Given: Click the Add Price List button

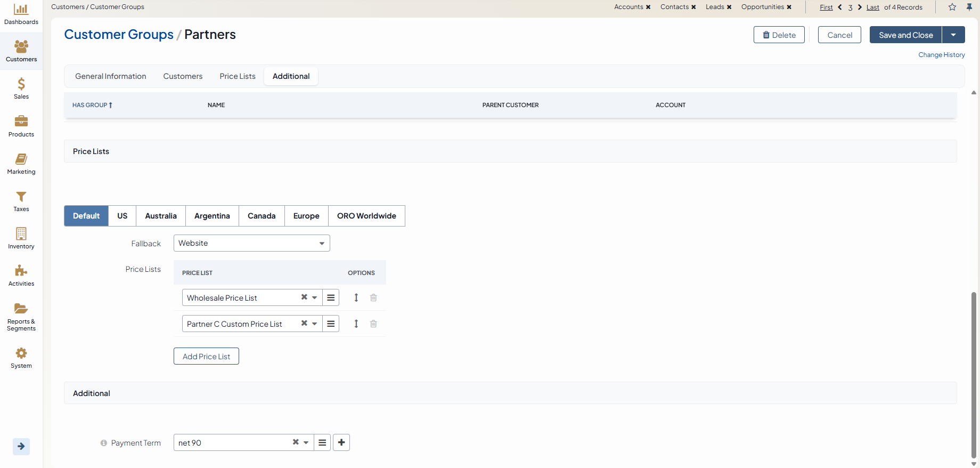Looking at the screenshot, I should (x=206, y=356).
